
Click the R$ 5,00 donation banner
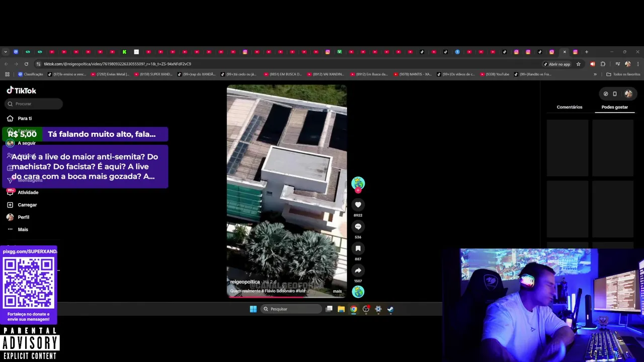(x=85, y=134)
